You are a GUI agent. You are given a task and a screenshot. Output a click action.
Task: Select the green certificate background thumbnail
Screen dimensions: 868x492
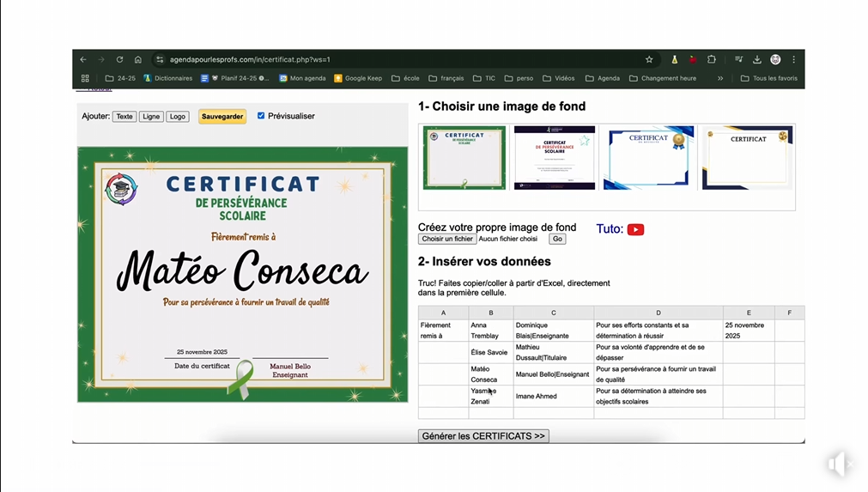(464, 158)
